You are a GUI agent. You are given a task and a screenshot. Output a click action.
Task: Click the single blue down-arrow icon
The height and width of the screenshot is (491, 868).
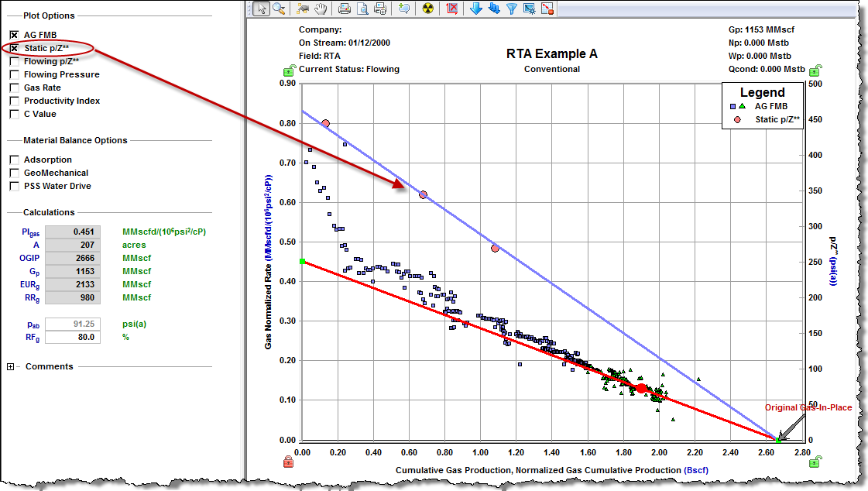476,9
